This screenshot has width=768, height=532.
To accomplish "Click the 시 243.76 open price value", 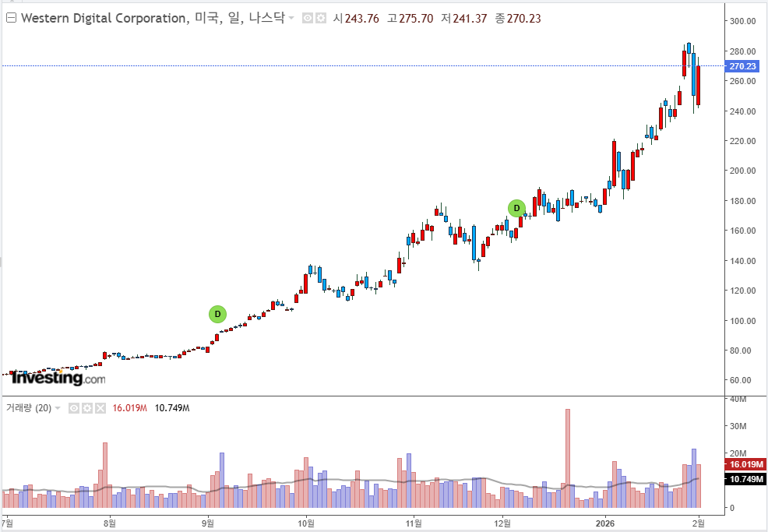I will [356, 19].
